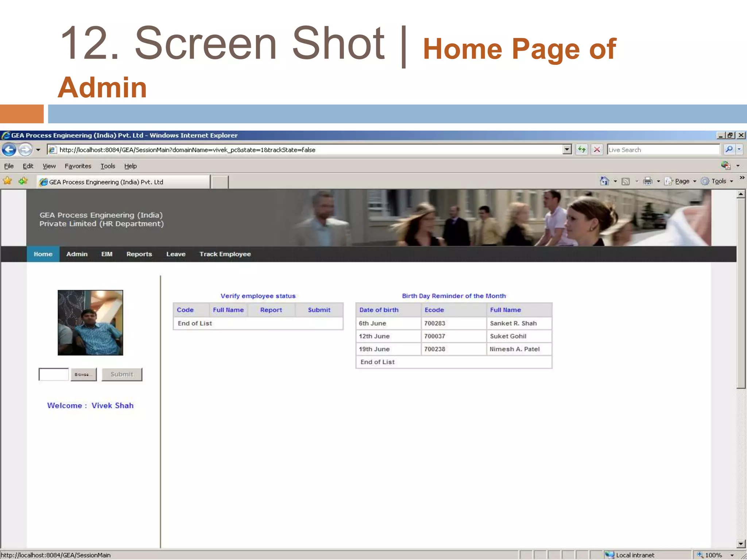The image size is (747, 560).
Task: Click the Browse file button
Action: pyautogui.click(x=84, y=374)
